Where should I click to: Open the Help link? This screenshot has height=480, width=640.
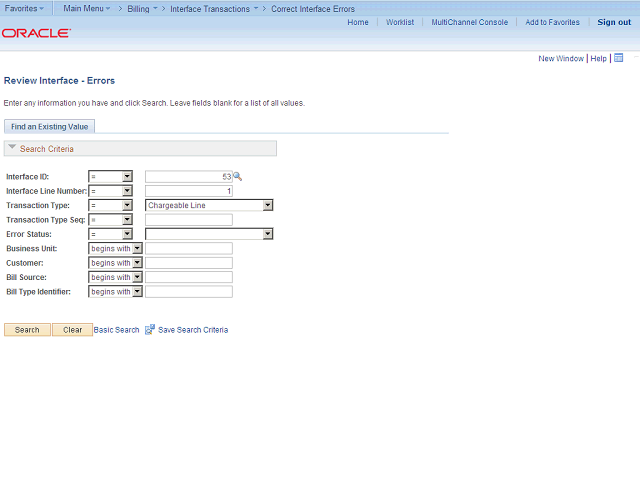click(x=598, y=58)
